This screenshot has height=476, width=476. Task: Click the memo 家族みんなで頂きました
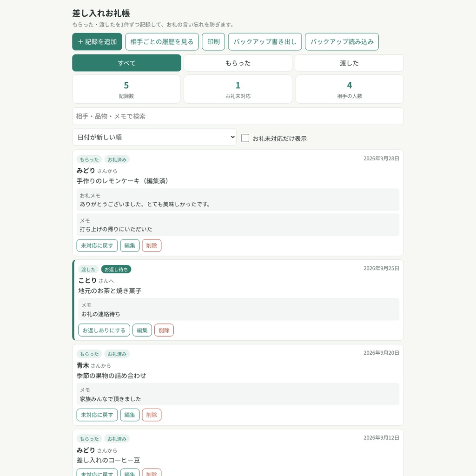pos(111,399)
